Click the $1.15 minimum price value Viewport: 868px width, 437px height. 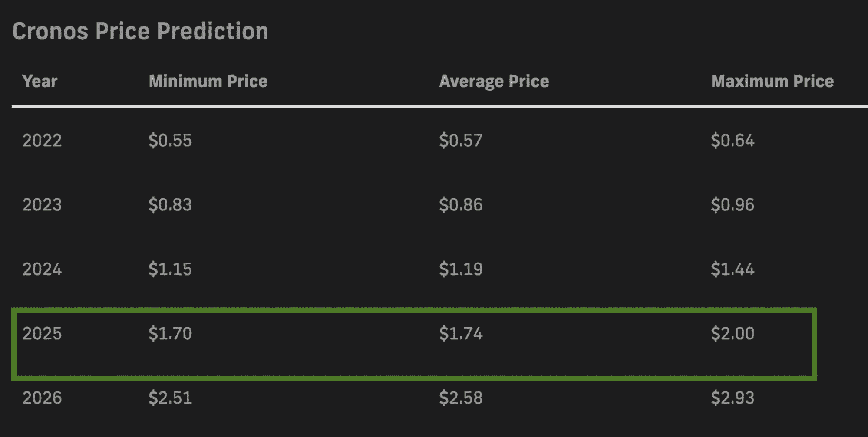pyautogui.click(x=170, y=269)
